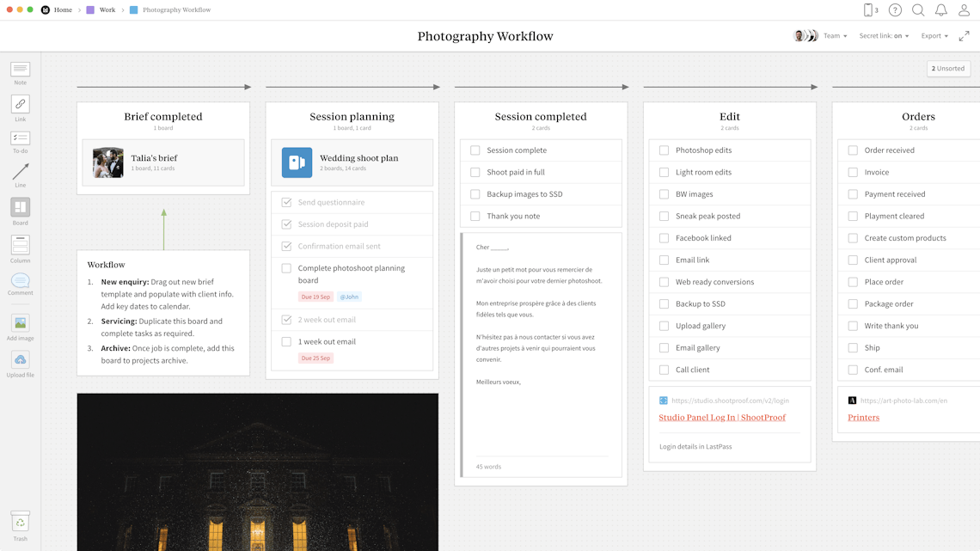Select the Note tool in sidebar
The image size is (980, 551).
pyautogui.click(x=20, y=72)
